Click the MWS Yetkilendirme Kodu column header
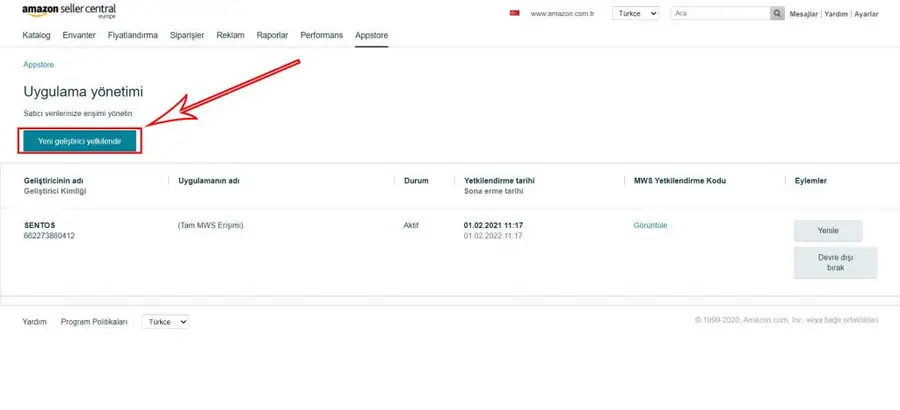This screenshot has height=410, width=900. coord(680,181)
